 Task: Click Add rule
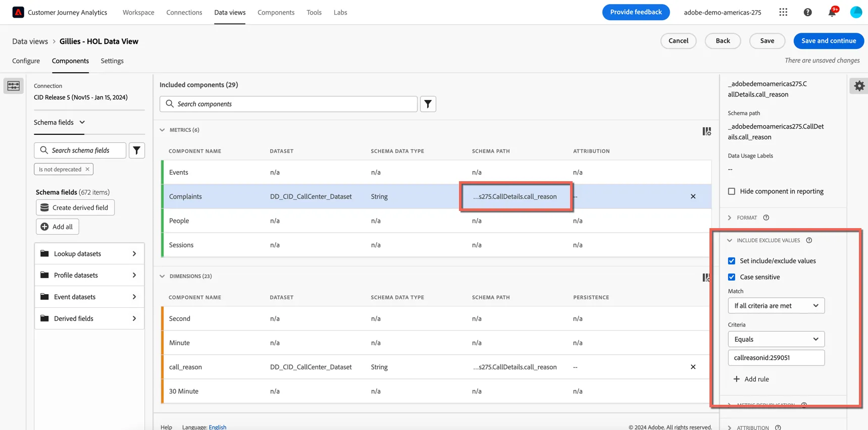tap(751, 379)
